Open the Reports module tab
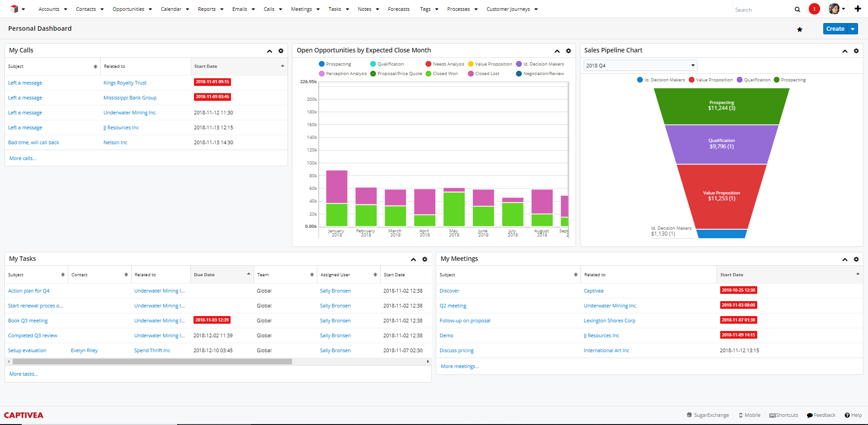The image size is (868, 425). point(207,9)
